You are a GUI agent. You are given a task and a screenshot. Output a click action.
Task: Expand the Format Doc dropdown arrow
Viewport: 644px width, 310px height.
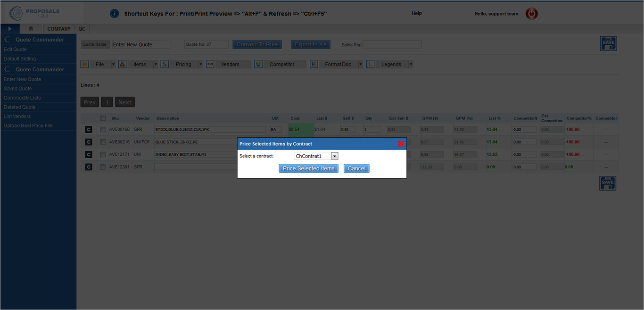361,64
